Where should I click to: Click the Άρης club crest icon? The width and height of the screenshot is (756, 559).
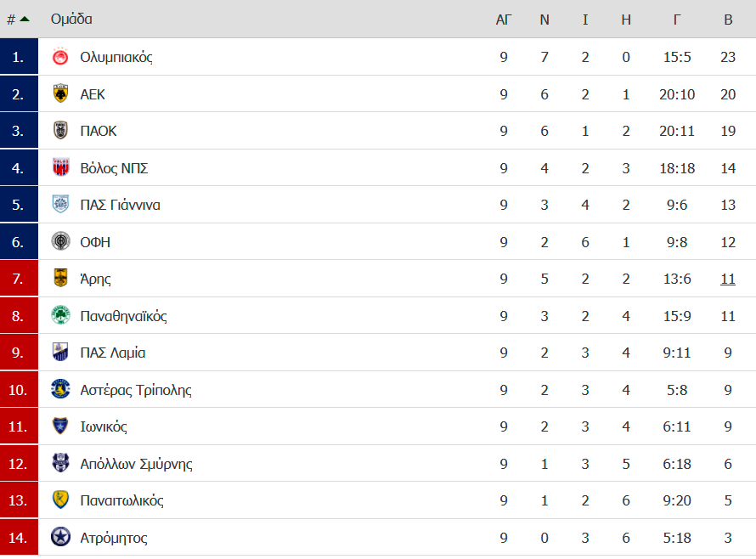click(x=60, y=279)
